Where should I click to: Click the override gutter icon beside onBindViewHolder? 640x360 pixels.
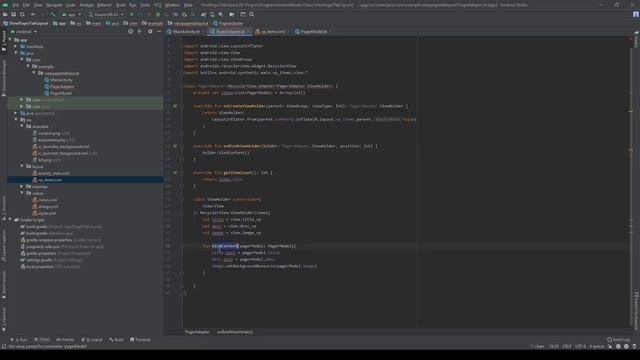175,146
